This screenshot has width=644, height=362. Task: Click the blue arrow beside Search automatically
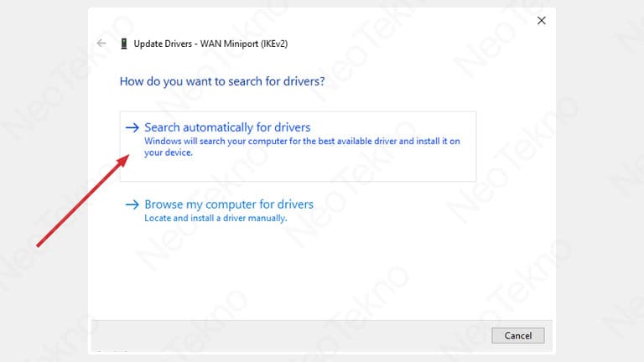pyautogui.click(x=132, y=127)
